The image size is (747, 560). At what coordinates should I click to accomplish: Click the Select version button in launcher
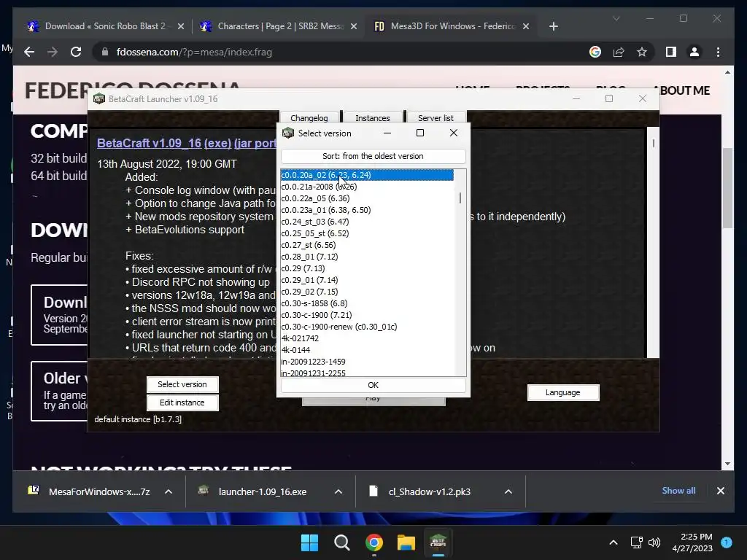pos(182,384)
